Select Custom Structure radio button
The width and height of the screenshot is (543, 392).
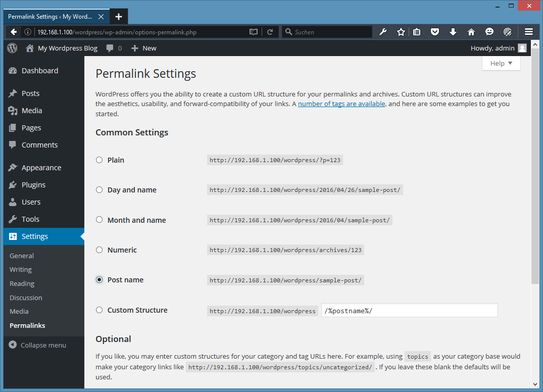point(100,310)
